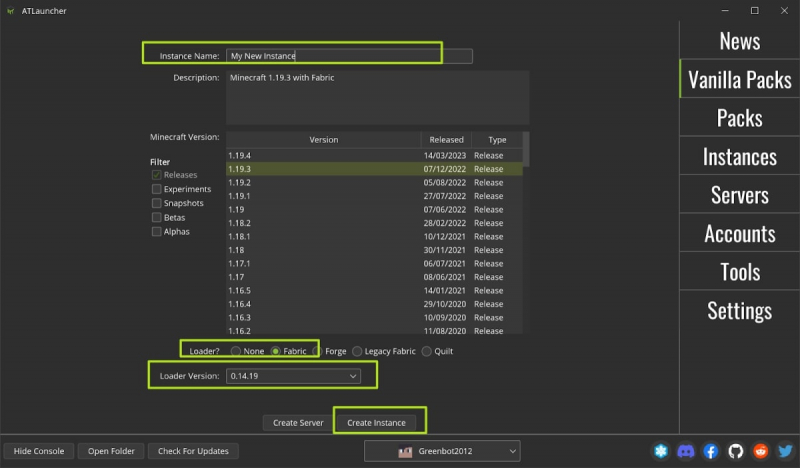This screenshot has height=468, width=800.
Task: Open the Twitter icon link
Action: pyautogui.click(x=786, y=452)
